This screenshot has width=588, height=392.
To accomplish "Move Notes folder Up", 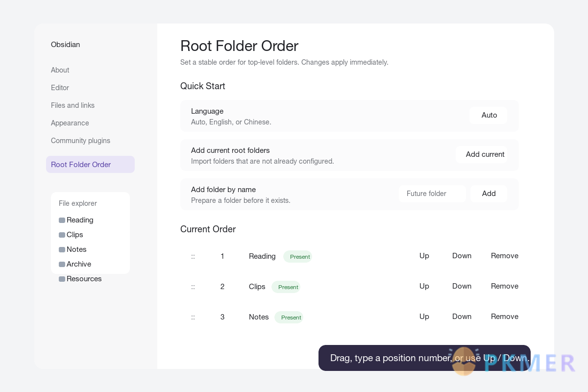I will (424, 317).
